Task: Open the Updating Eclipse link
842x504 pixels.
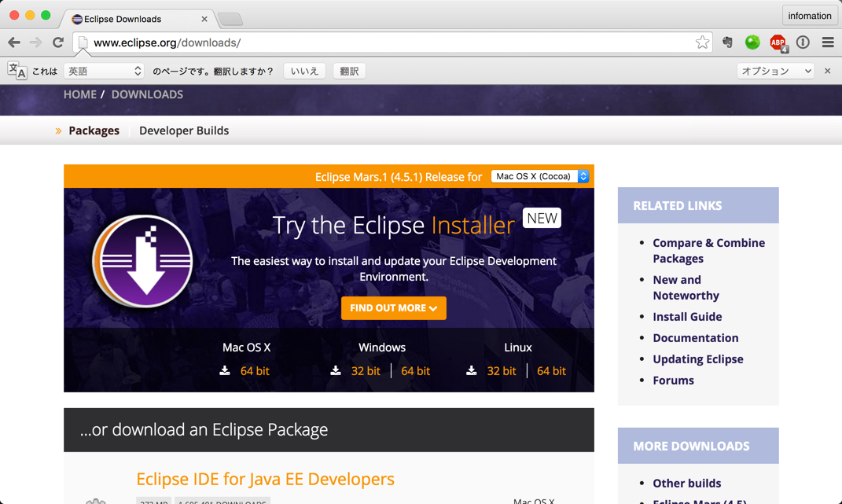Action: tap(698, 359)
